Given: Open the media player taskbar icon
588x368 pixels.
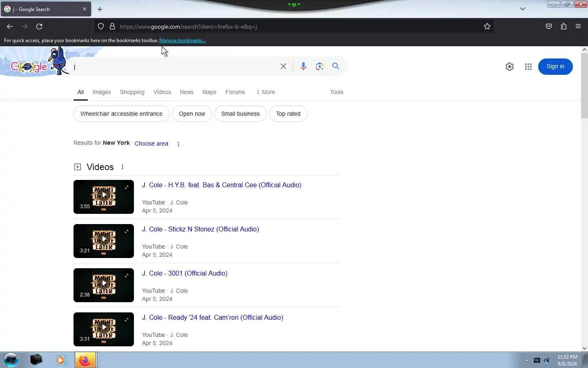Looking at the screenshot, I should pyautogui.click(x=61, y=360).
